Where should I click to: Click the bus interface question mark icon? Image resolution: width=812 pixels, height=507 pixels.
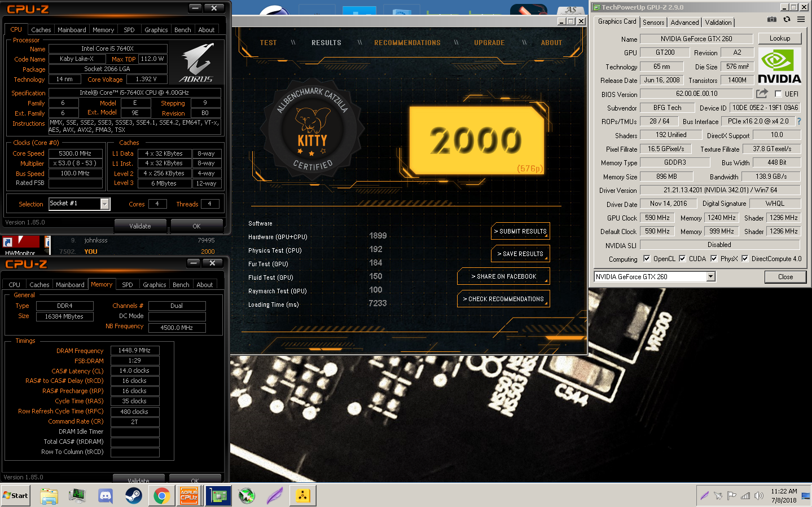[x=799, y=121]
